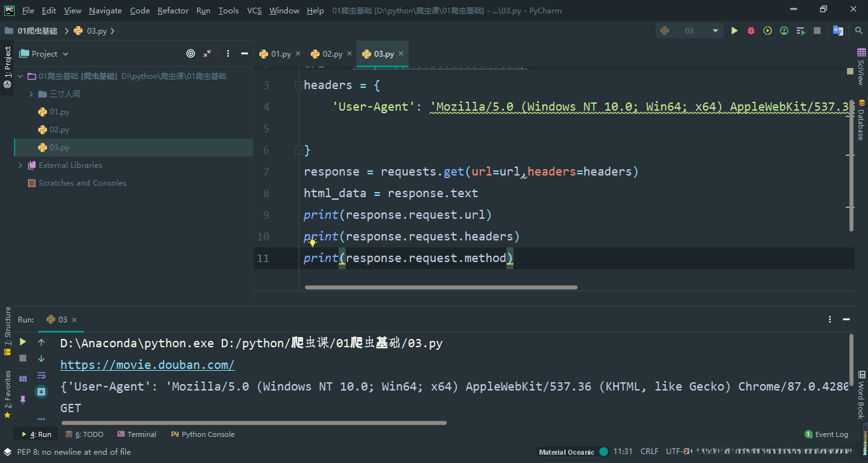Click the editor horizontal scrollbar
Image resolution: width=868 pixels, height=463 pixels.
click(440, 287)
